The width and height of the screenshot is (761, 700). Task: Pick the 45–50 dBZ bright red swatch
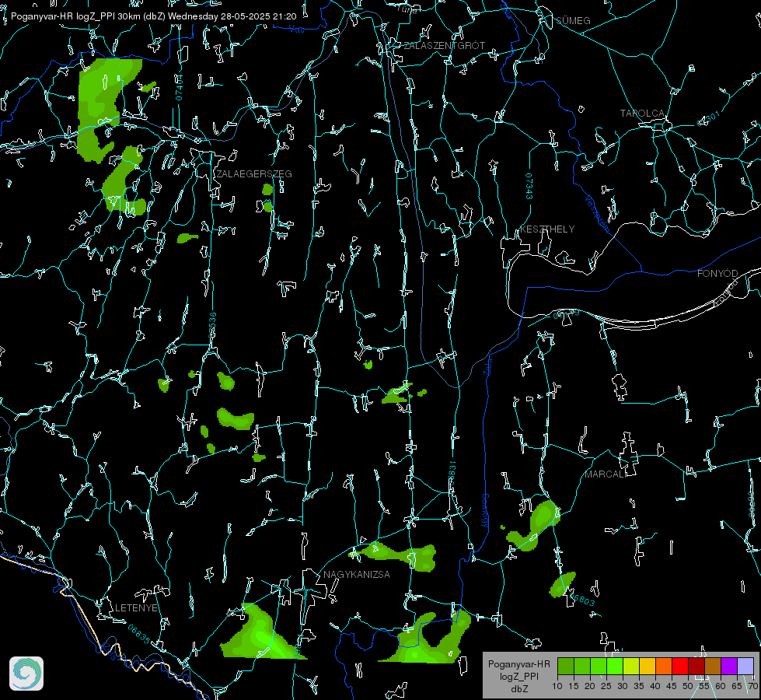pos(680,666)
